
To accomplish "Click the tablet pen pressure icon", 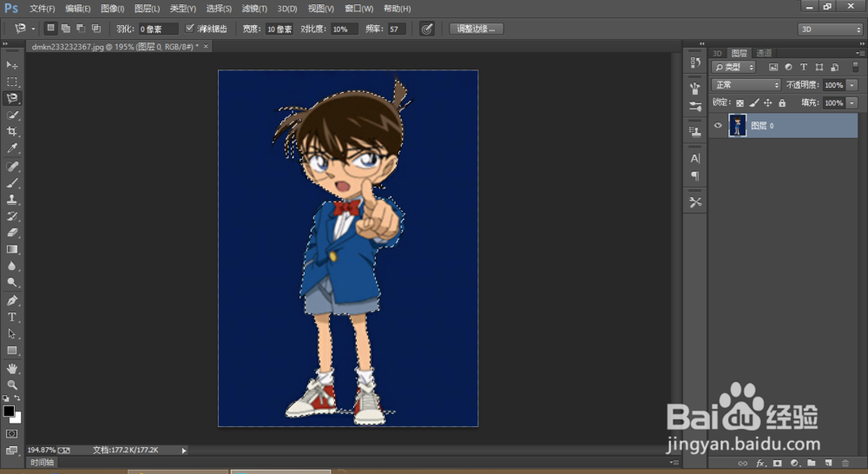I will (427, 29).
